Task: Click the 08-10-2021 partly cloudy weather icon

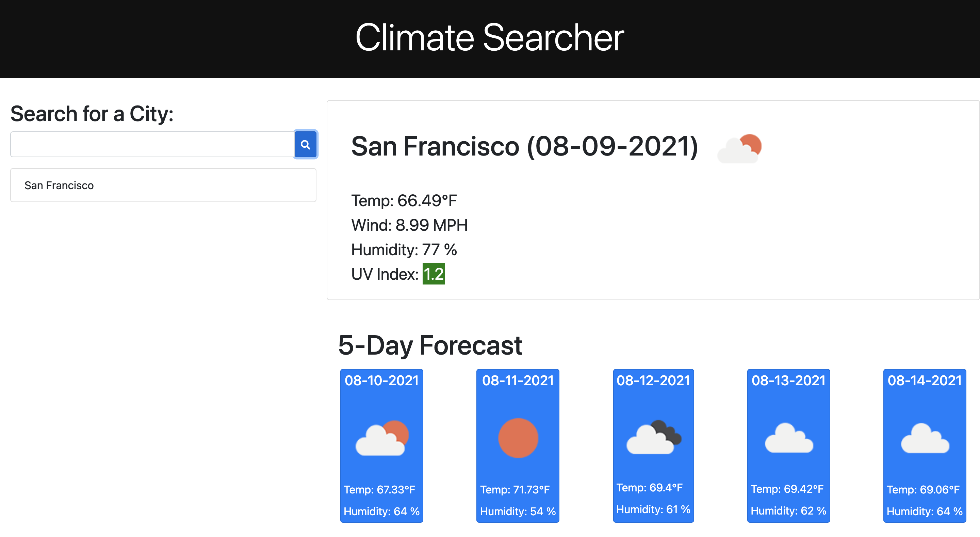Action: [x=381, y=438]
